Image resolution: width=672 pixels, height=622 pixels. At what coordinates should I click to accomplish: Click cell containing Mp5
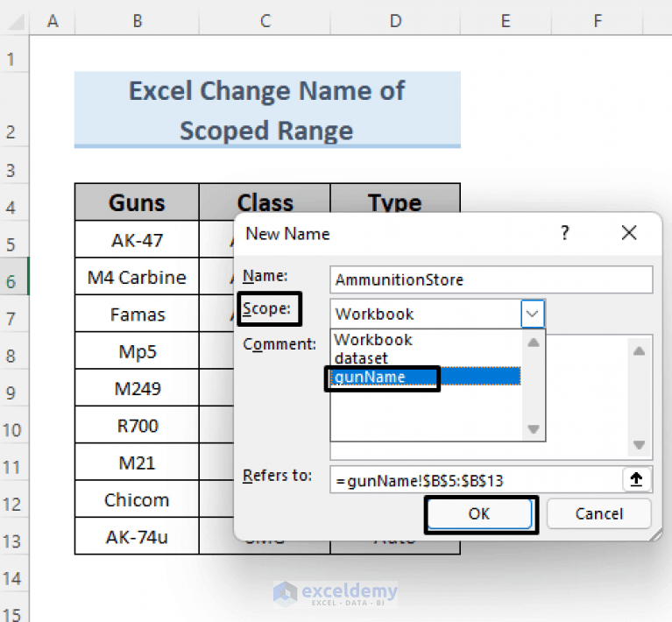tap(138, 351)
